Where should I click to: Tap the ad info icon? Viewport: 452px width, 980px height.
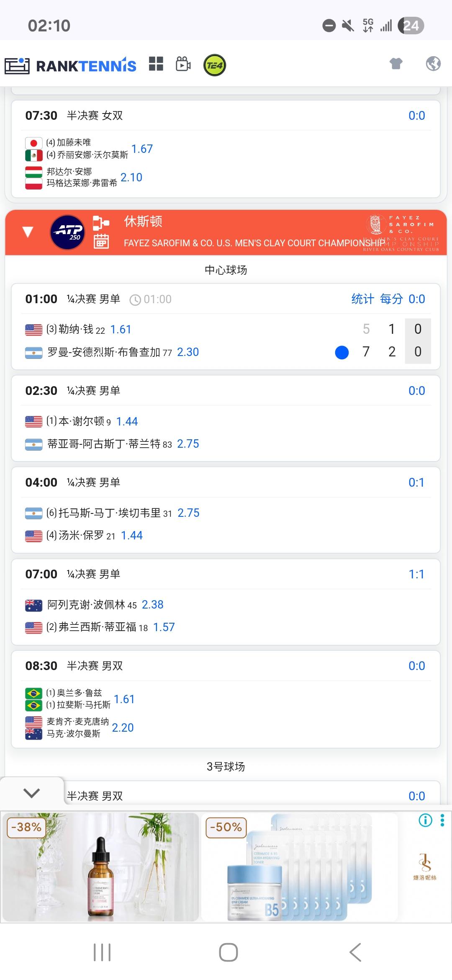425,820
